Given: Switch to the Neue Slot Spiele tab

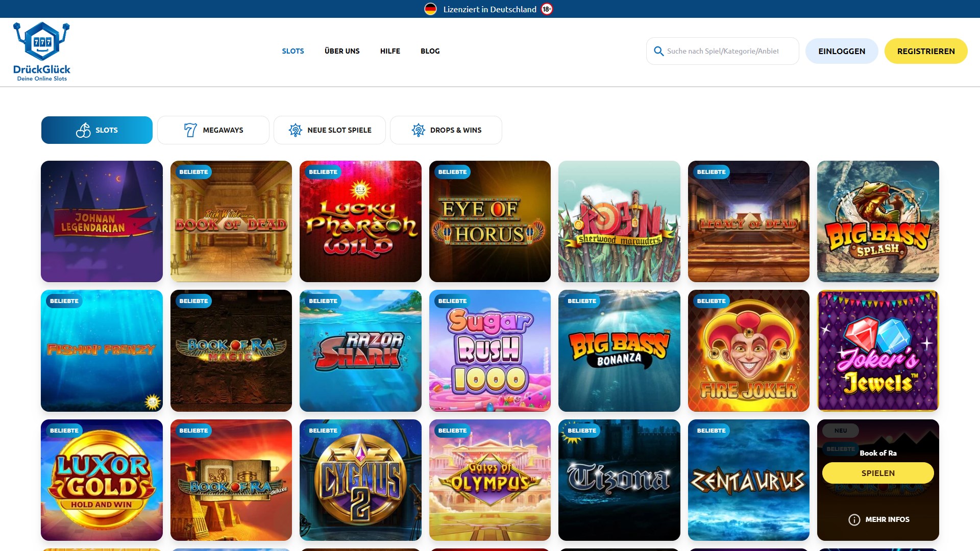Looking at the screenshot, I should click(330, 130).
